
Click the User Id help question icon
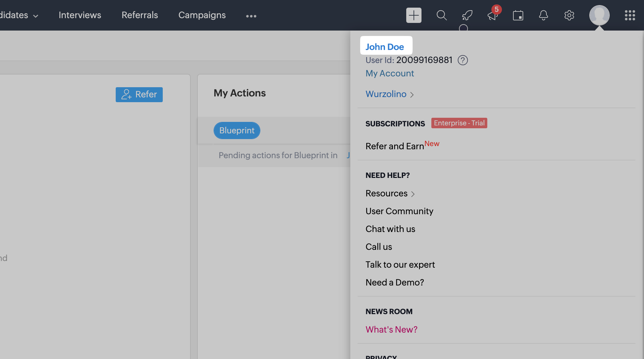(462, 60)
